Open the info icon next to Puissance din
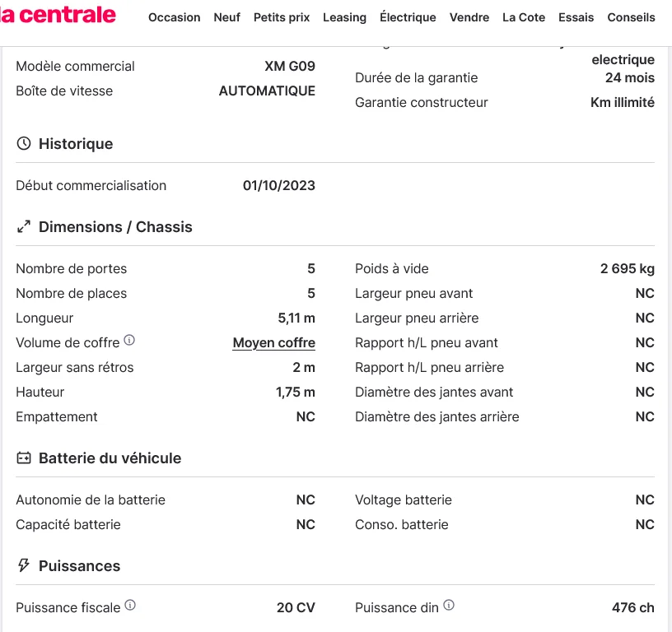672x632 pixels. pos(449,605)
